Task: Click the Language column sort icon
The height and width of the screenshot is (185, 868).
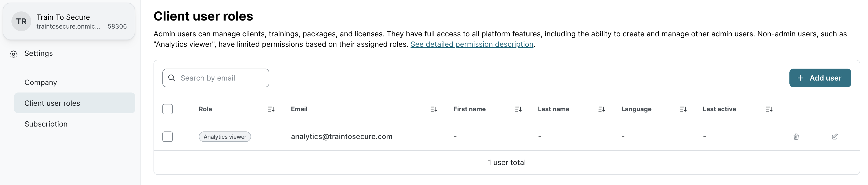Action: point(683,109)
